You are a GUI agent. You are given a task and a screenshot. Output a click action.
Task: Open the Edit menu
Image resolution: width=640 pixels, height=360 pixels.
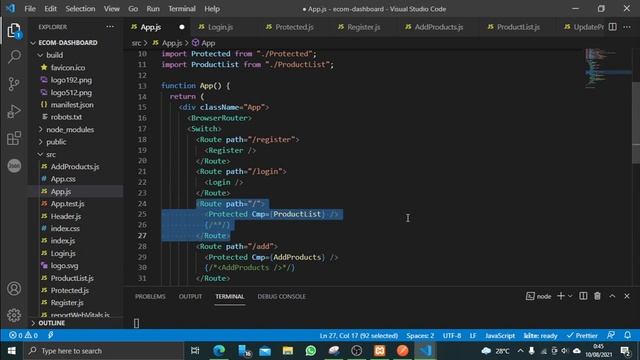[51, 9]
